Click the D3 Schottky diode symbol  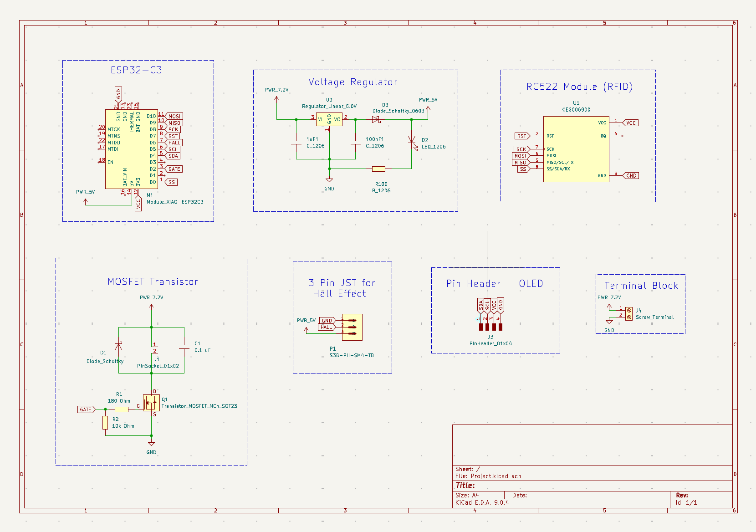(x=376, y=119)
